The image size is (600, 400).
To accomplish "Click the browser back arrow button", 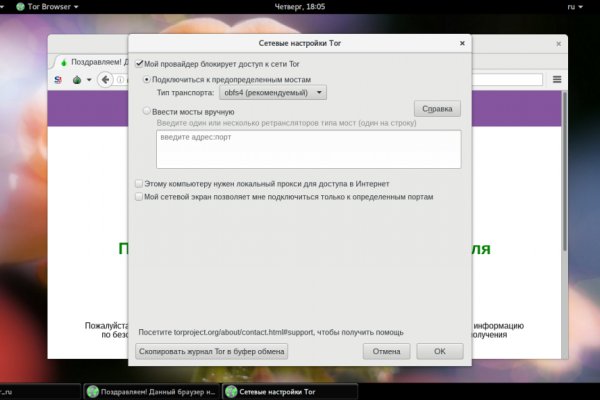I will click(103, 80).
